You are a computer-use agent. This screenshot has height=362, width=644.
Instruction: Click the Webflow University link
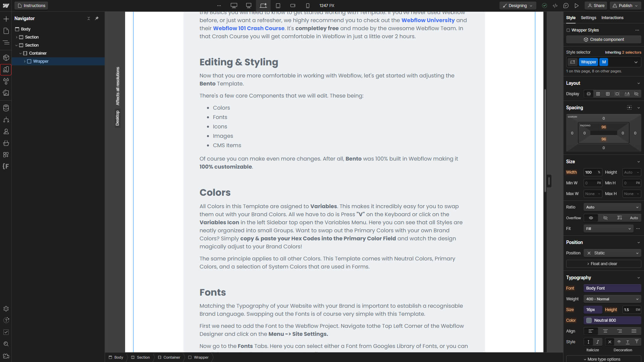pos(427,20)
